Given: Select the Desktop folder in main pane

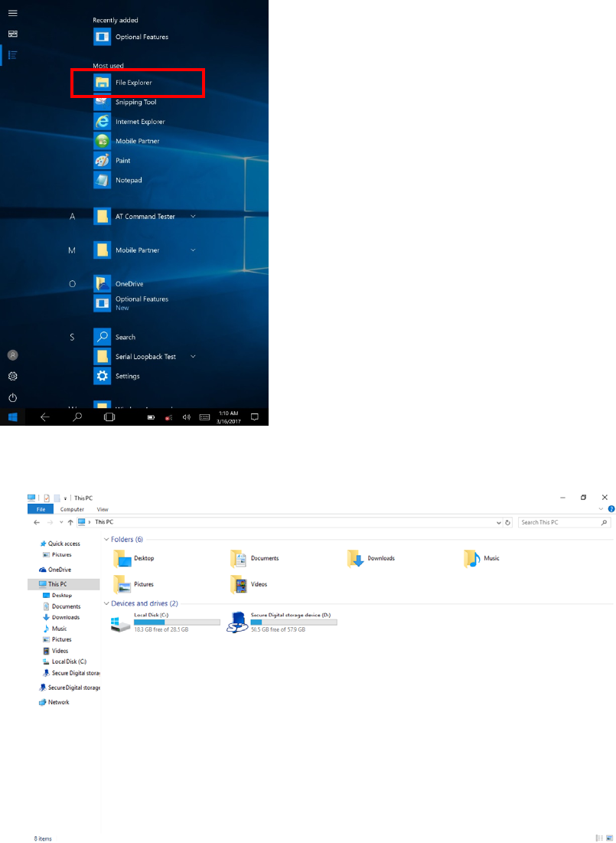Looking at the screenshot, I should point(135,559).
